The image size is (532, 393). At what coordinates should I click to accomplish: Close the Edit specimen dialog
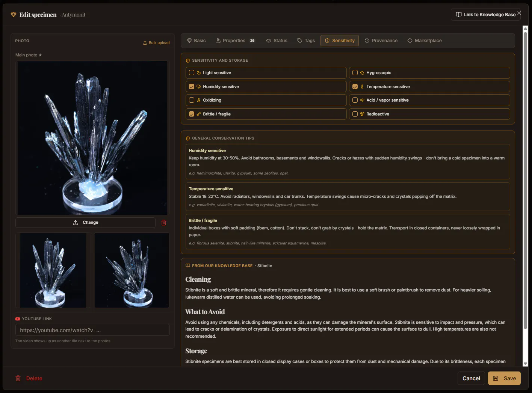[x=519, y=13]
